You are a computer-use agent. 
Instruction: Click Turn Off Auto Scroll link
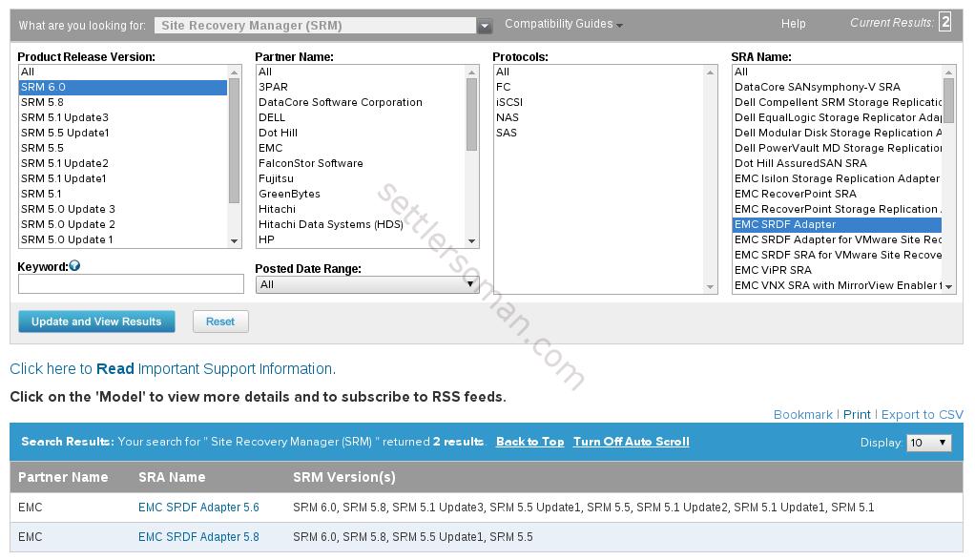[632, 442]
